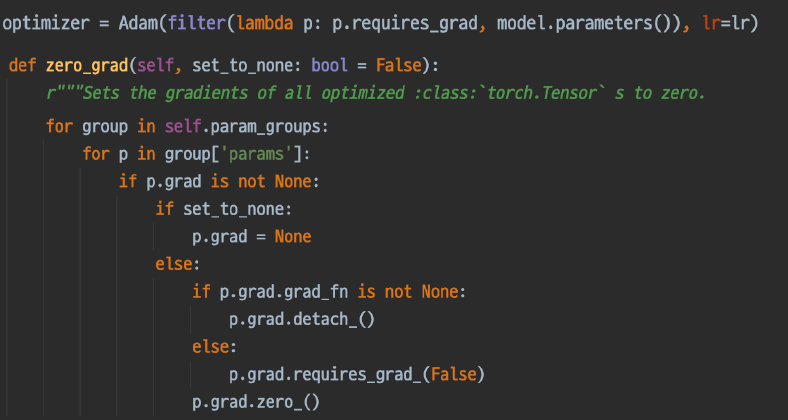The image size is (788, 420).
Task: Click the def keyword before zero_grad
Action: point(23,65)
